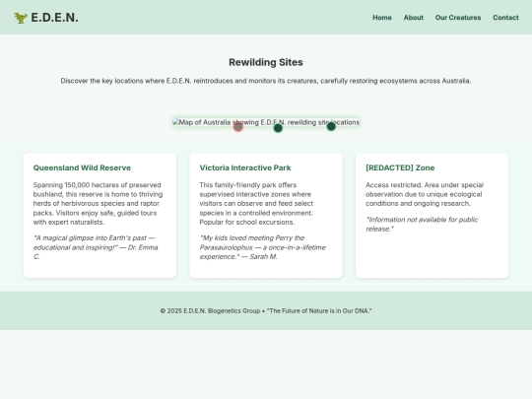
Task: Click the 2025 E.D.E.N. Biogenetics Group footer text
Action: click(x=266, y=310)
